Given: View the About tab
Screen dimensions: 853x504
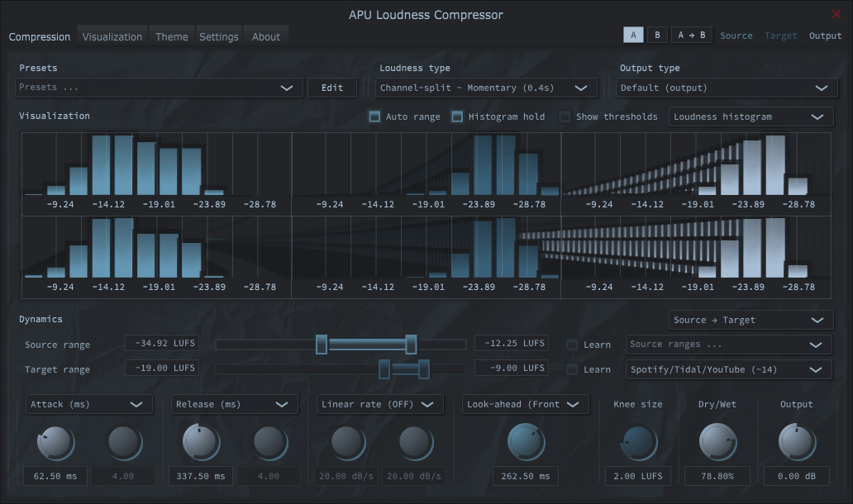Looking at the screenshot, I should click(264, 36).
